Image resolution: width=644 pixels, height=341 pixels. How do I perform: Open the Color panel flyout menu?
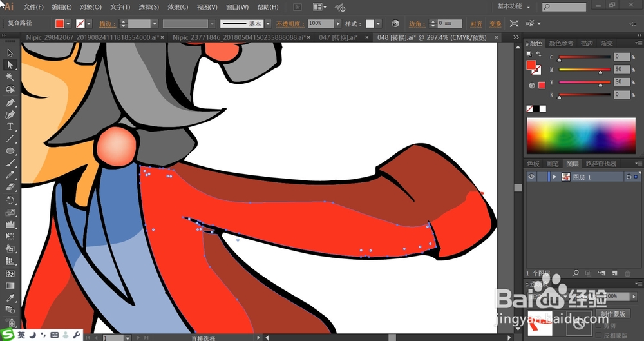click(639, 43)
